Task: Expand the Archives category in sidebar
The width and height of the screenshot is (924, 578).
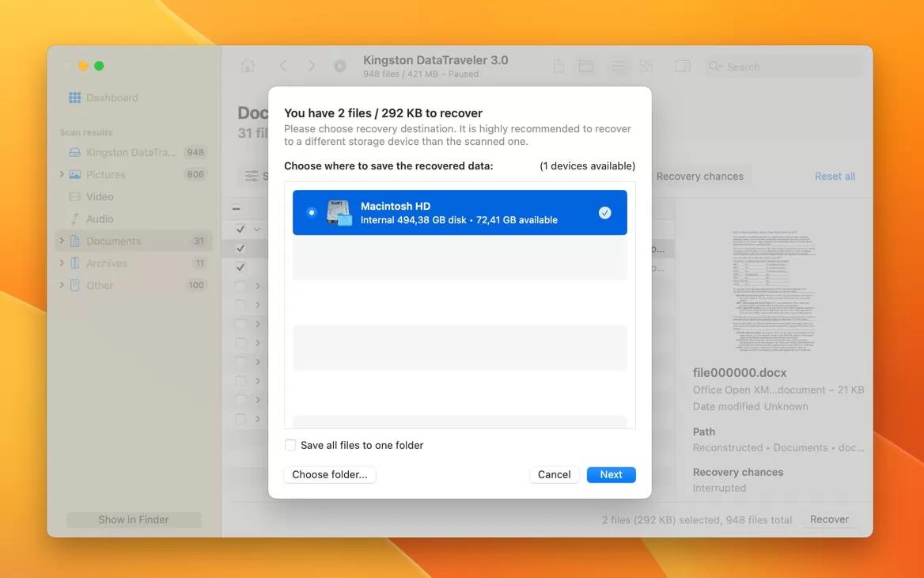Action: pos(62,263)
